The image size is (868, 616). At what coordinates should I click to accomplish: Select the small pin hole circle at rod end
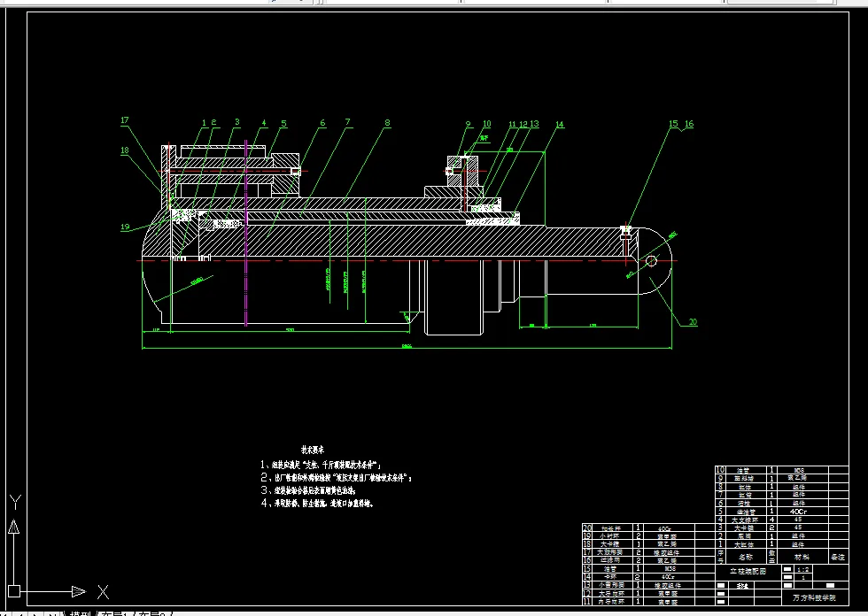pos(652,260)
